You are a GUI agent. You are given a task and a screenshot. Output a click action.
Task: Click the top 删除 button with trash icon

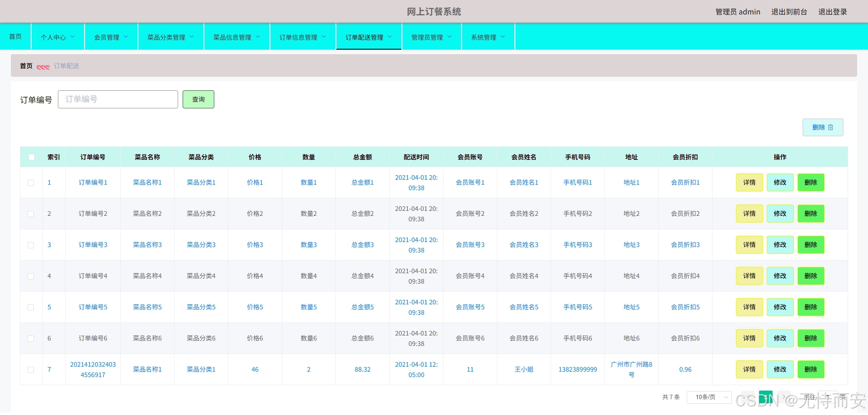[x=823, y=127]
